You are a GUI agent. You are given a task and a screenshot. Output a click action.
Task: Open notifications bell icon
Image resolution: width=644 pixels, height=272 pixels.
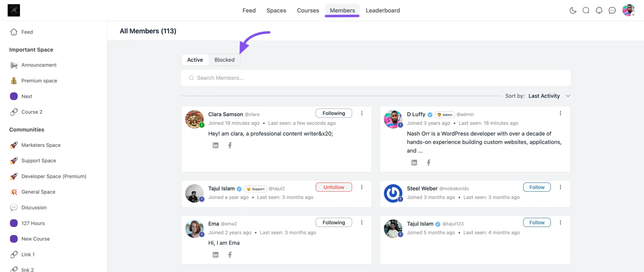pos(599,10)
